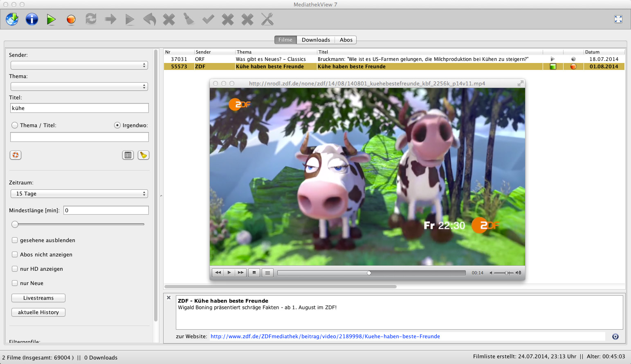Open the Sender dropdown
Viewport: 631px width, 364px height.
tap(79, 65)
